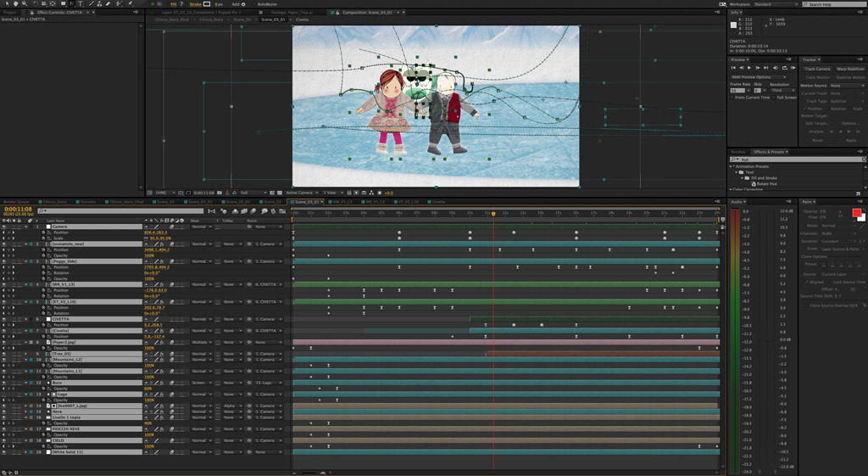Select the Unified Camera tool

click(44, 3)
